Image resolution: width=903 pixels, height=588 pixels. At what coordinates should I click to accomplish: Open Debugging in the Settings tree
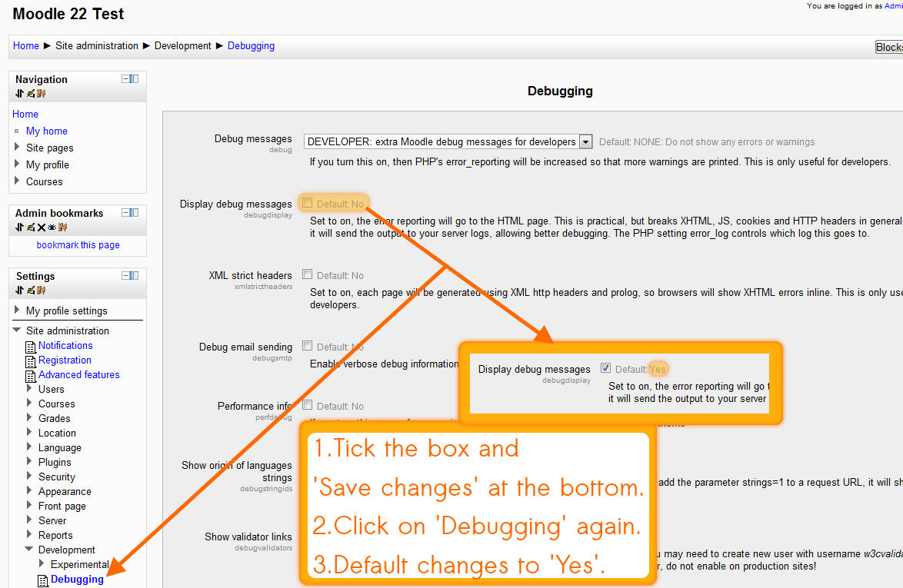pos(77,579)
